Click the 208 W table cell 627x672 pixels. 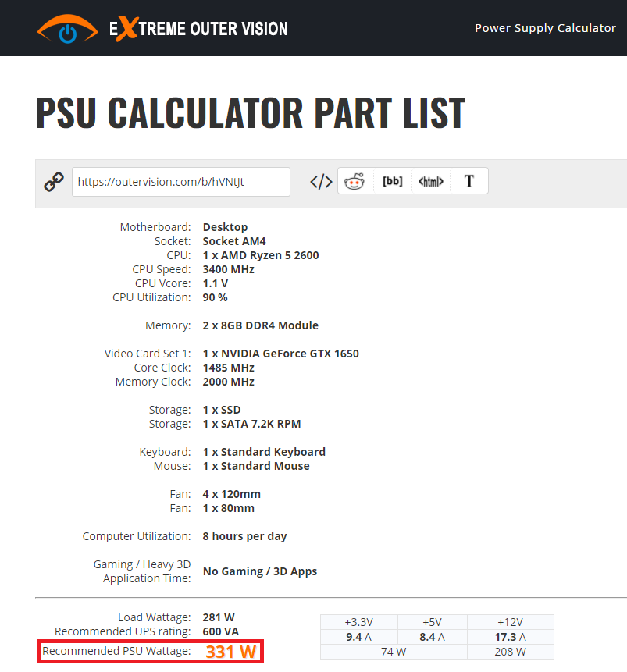(x=511, y=652)
